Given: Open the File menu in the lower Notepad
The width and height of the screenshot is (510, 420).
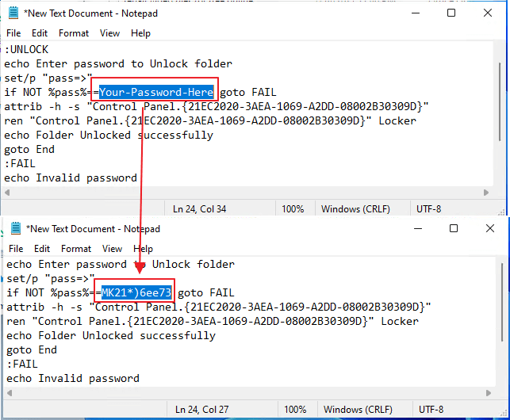Looking at the screenshot, I should 16,249.
